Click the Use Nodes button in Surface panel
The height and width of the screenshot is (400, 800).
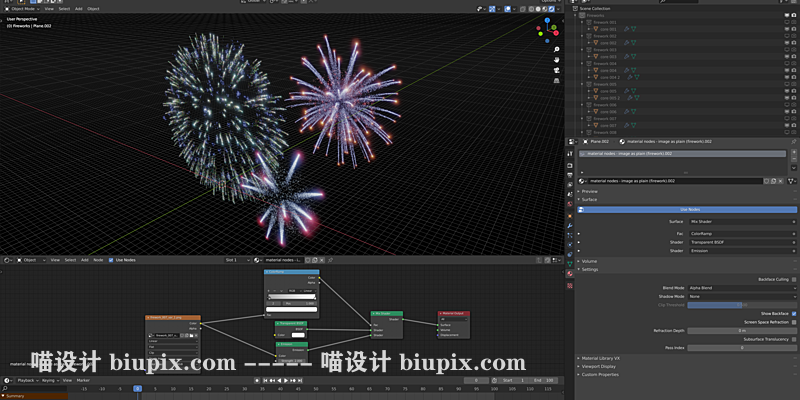(688, 209)
